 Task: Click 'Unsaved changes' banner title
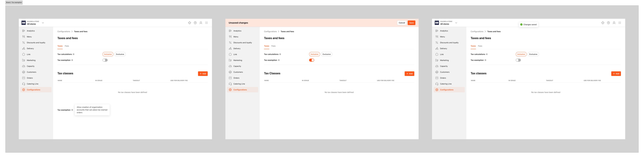pos(238,23)
